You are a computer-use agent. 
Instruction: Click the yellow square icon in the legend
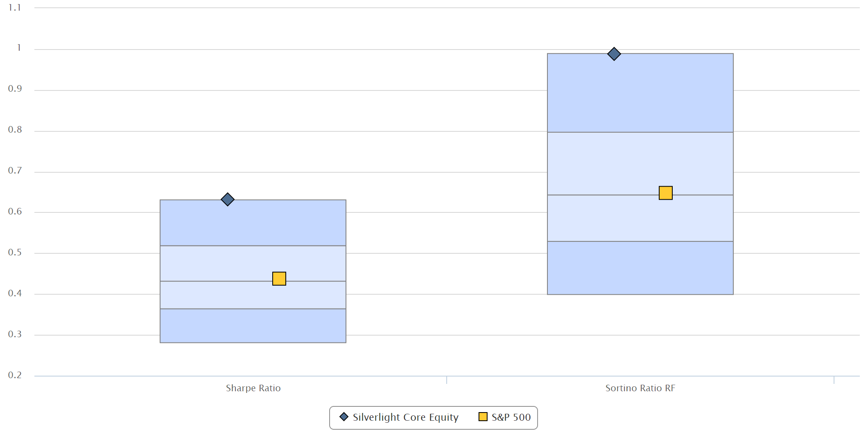click(x=483, y=417)
